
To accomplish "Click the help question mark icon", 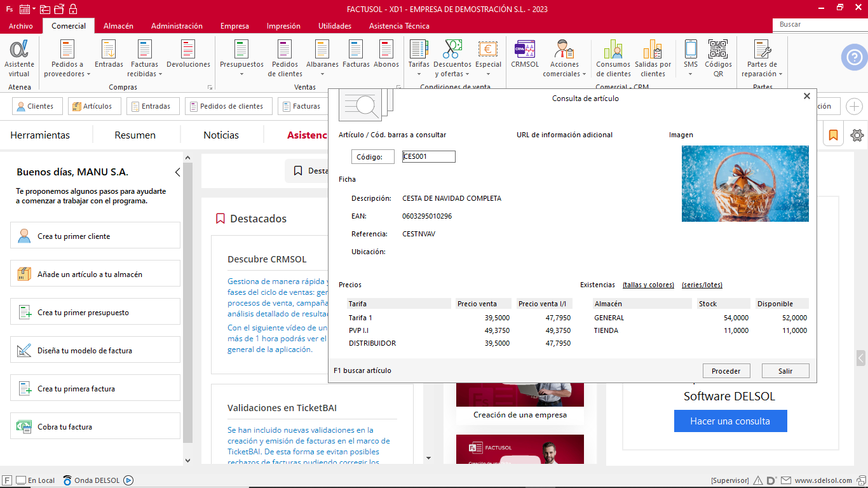I will (854, 58).
